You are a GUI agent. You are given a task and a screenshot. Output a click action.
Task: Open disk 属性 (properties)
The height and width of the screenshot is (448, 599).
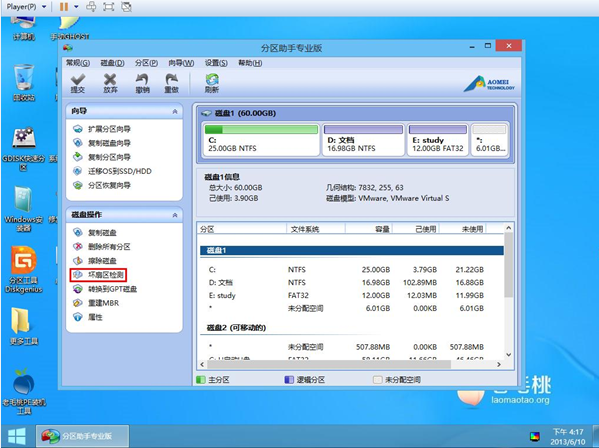click(88, 317)
